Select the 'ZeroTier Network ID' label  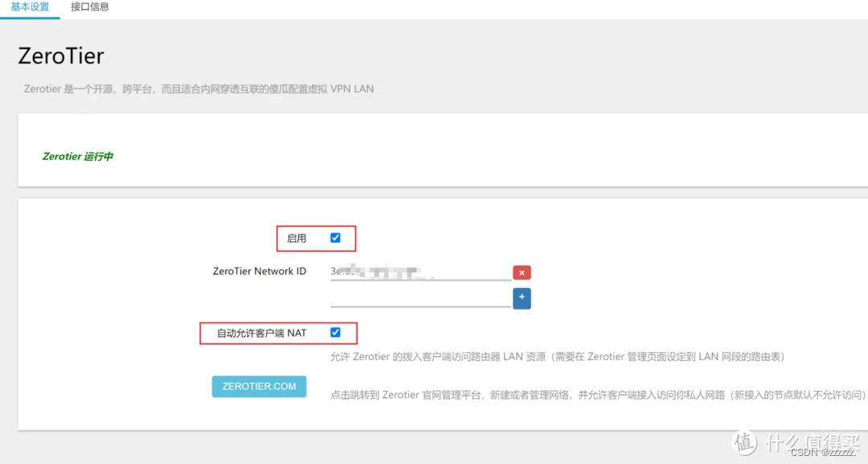point(260,271)
